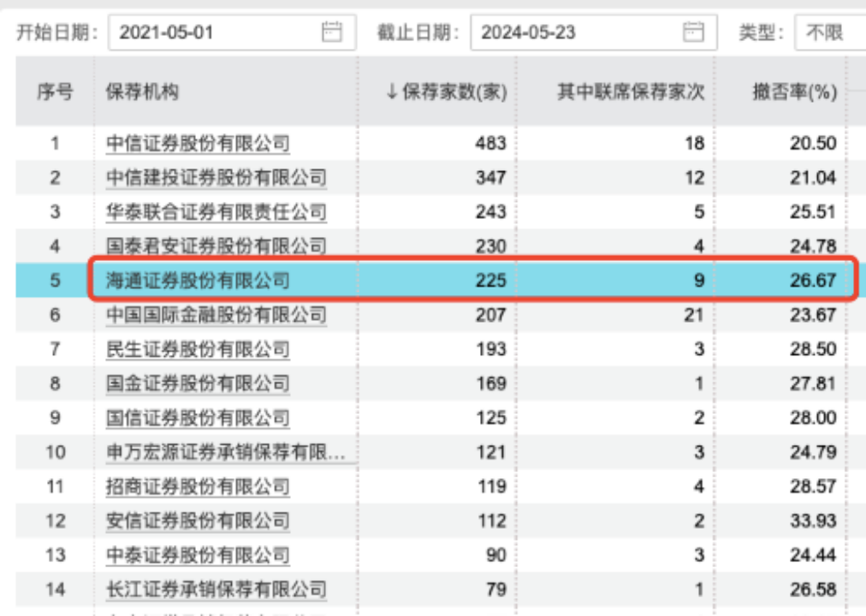Select the rate 26.58 for 长江证券
866x616 pixels.
click(813, 589)
